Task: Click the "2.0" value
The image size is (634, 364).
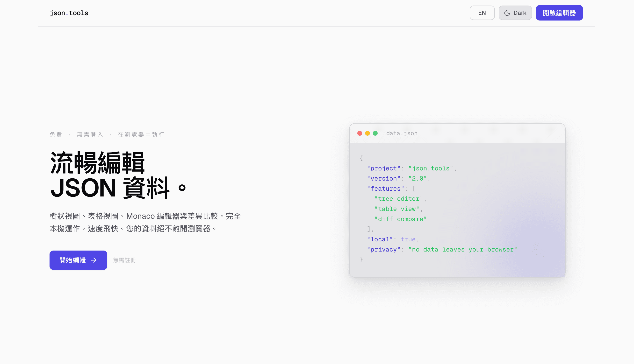Action: [x=417, y=179]
